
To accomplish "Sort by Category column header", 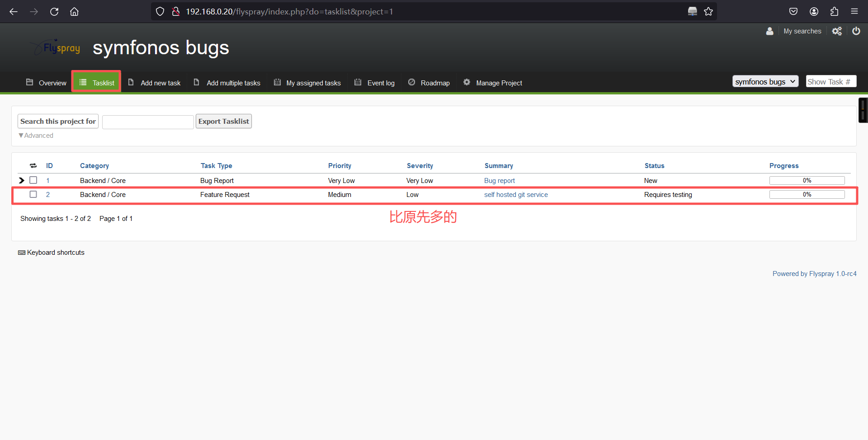I will pyautogui.click(x=94, y=166).
